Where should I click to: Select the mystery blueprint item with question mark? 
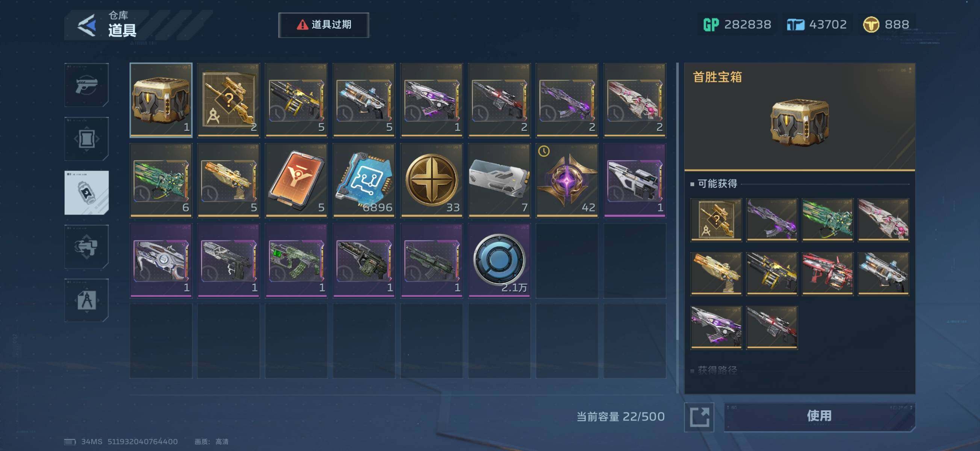(x=228, y=100)
